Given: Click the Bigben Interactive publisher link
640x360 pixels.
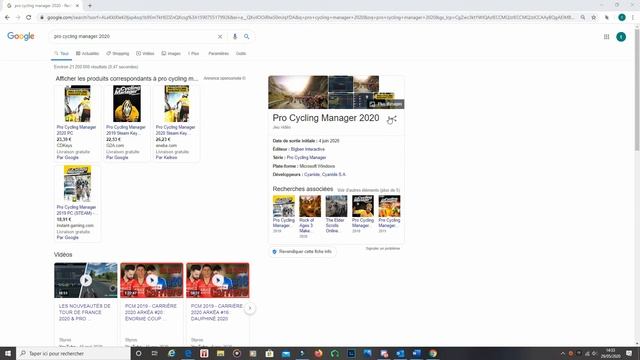Looking at the screenshot, I should (x=308, y=149).
